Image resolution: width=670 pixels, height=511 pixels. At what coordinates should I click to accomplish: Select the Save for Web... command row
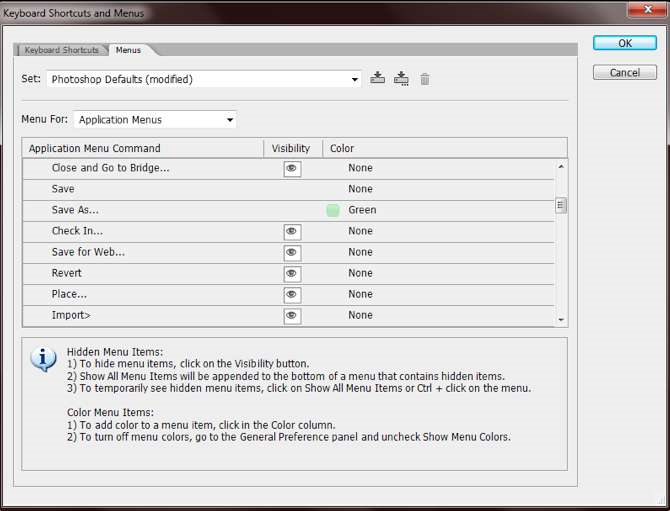point(288,253)
